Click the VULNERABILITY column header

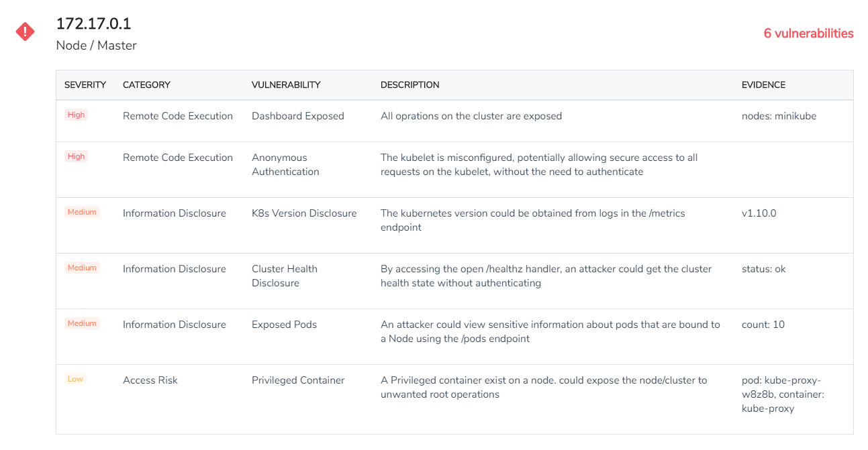tap(286, 85)
